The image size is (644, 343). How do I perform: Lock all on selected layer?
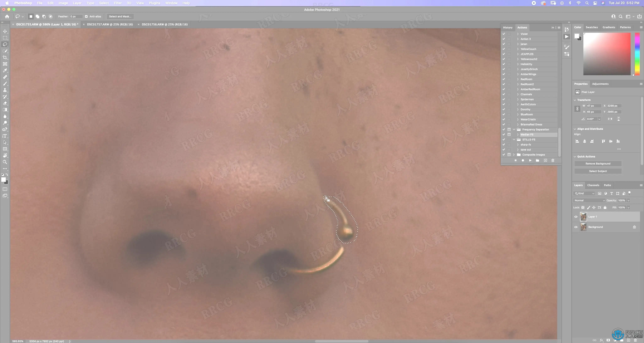coord(605,207)
